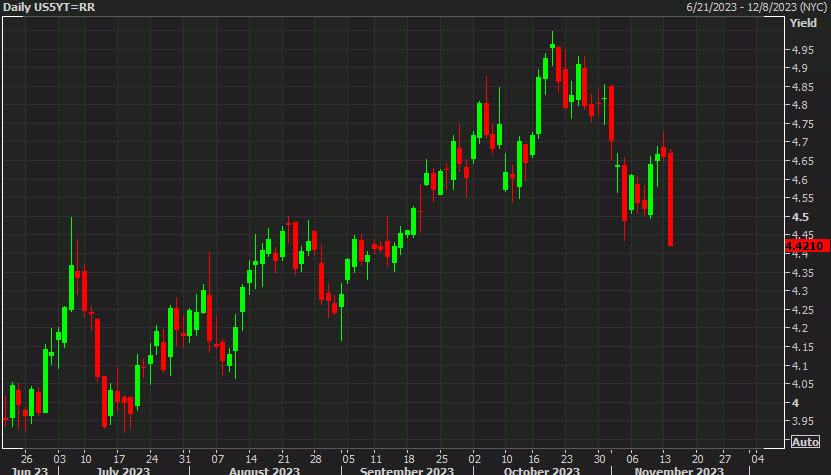Click the 27 date tick in November
Screen dimensions: 831x475
coord(724,459)
